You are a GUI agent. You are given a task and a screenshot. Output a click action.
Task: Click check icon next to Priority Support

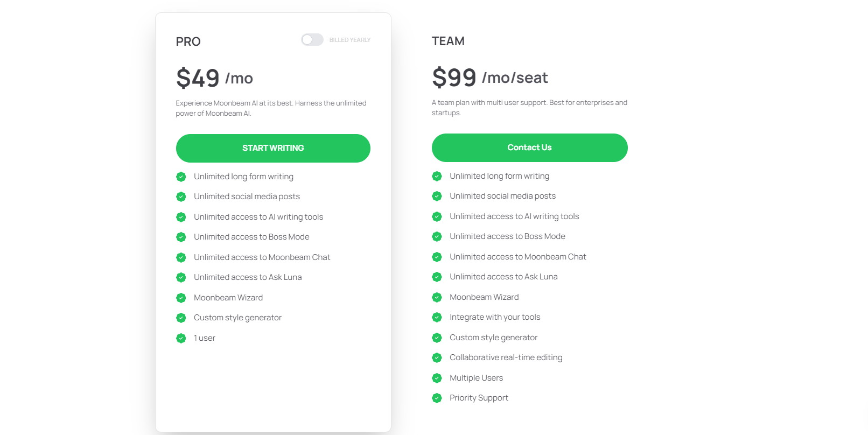(x=437, y=398)
